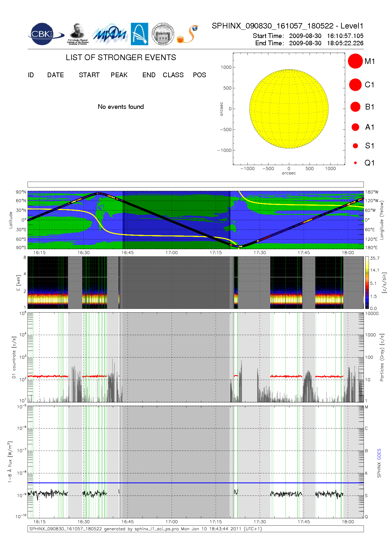Click the blue MIFI wave logo
The image size is (392, 555).
point(109,34)
